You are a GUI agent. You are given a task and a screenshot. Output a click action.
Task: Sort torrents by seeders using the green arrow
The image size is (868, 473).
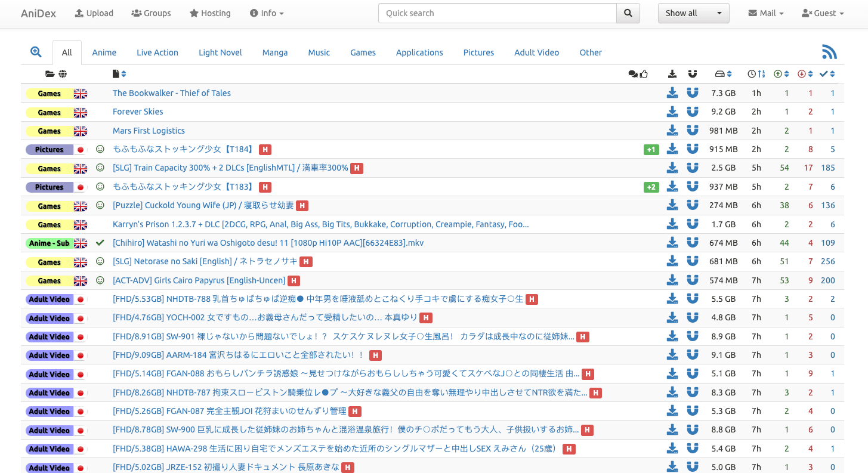[781, 74]
